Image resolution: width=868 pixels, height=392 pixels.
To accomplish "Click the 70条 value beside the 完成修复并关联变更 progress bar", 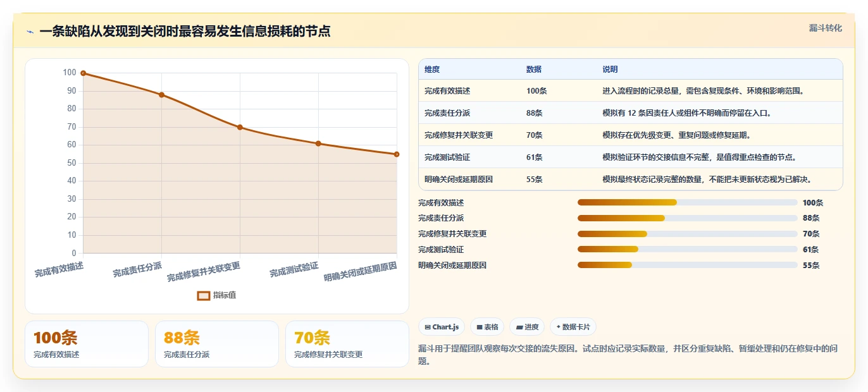I will click(811, 234).
